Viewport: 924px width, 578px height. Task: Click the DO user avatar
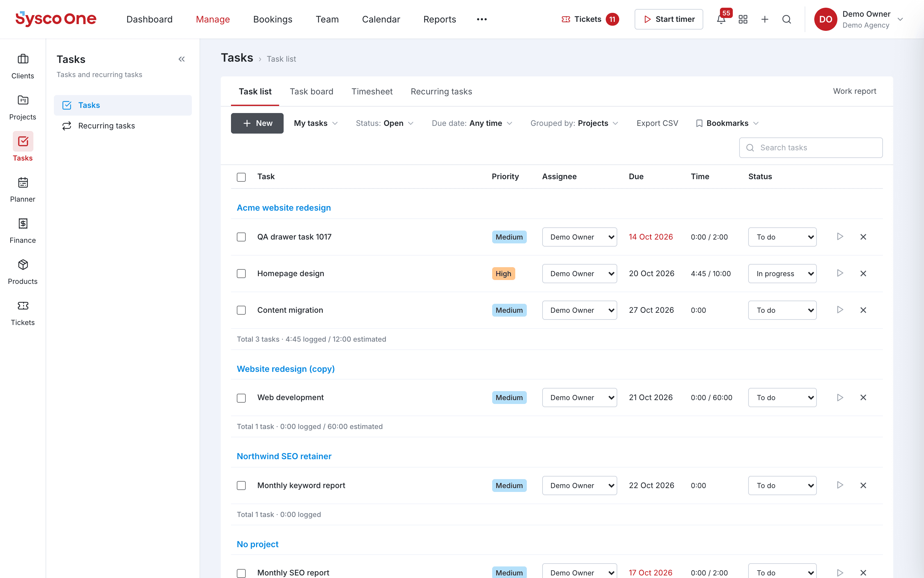coord(825,19)
